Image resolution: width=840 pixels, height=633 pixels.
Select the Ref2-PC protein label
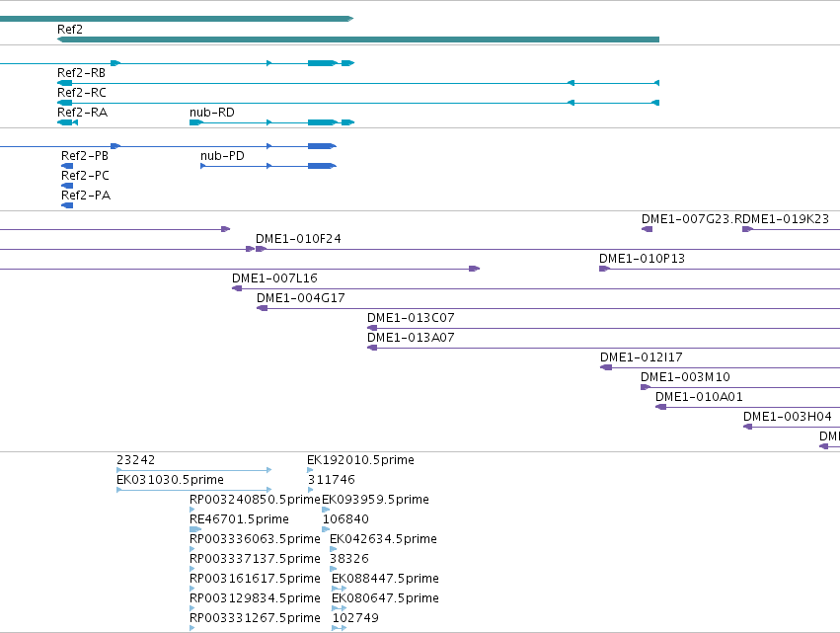click(85, 176)
